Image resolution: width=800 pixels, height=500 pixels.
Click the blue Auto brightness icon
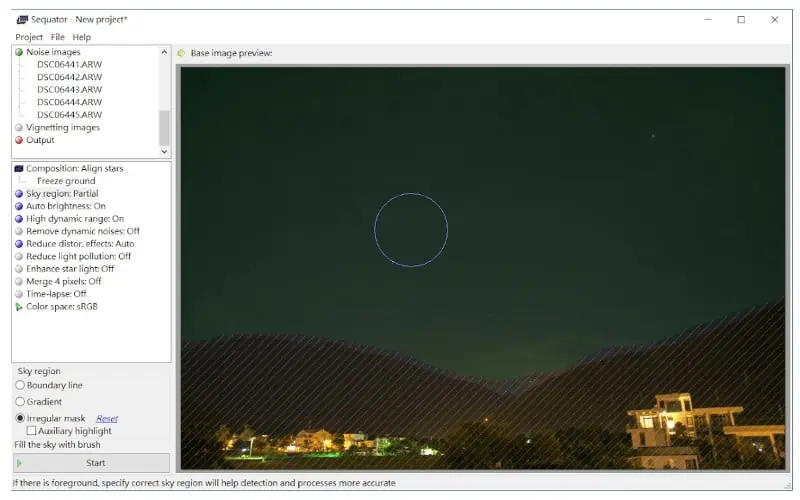pyautogui.click(x=19, y=206)
